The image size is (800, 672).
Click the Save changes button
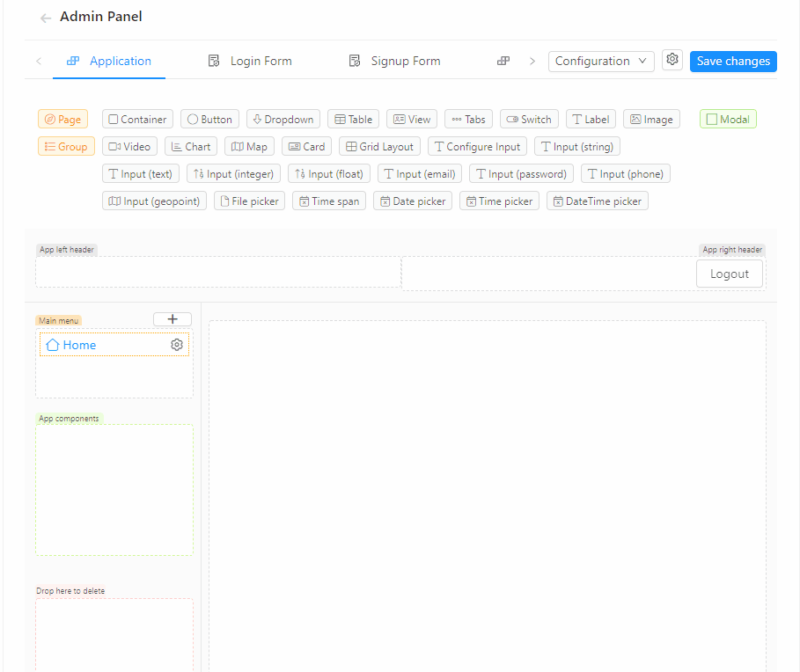(x=733, y=61)
